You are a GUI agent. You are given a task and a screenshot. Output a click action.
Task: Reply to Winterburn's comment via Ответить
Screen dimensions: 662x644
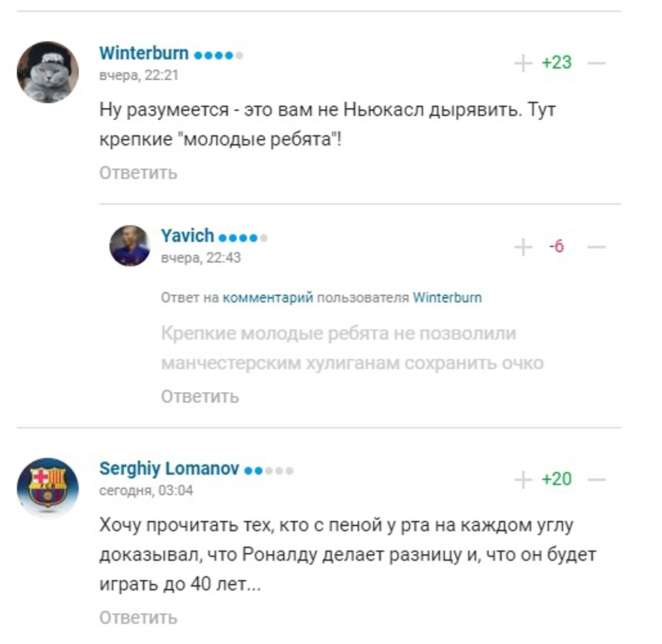138,173
